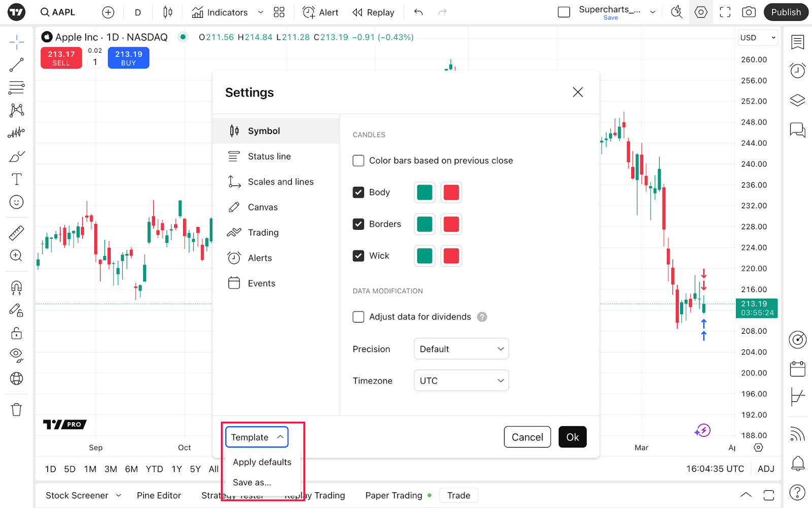Lock all drawing tools
Screen dimensions: 812x508
[17, 333]
